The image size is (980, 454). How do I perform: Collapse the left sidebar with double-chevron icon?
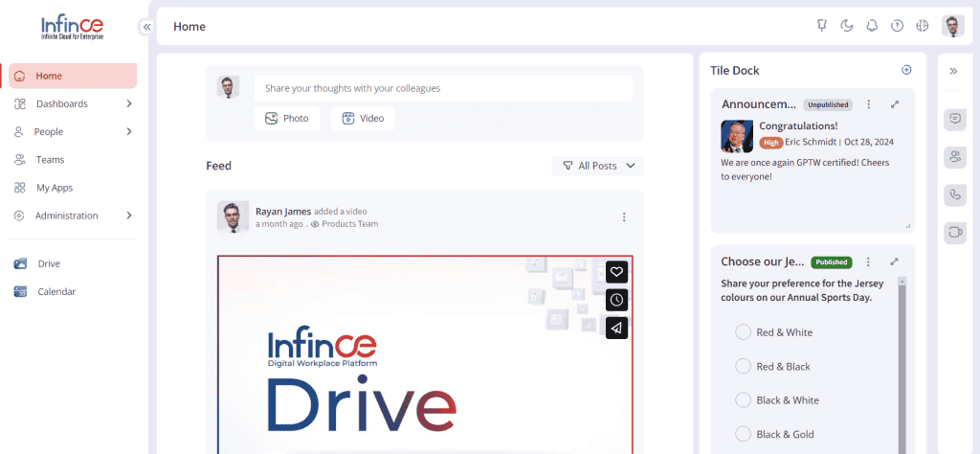click(x=146, y=27)
